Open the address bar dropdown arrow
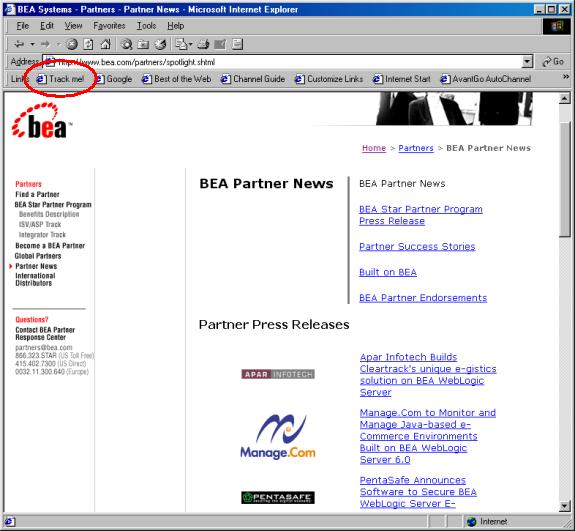Viewport: 575px width, 531px height. (527, 62)
